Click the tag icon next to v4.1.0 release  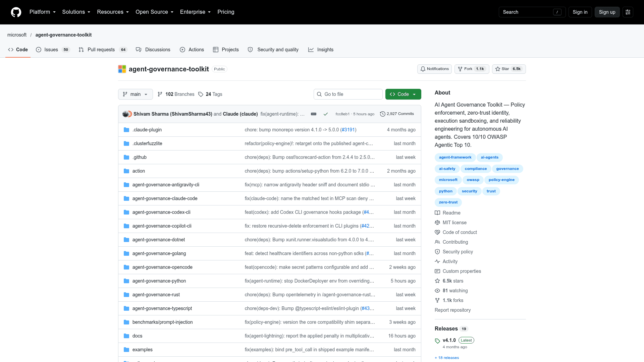[437, 341]
